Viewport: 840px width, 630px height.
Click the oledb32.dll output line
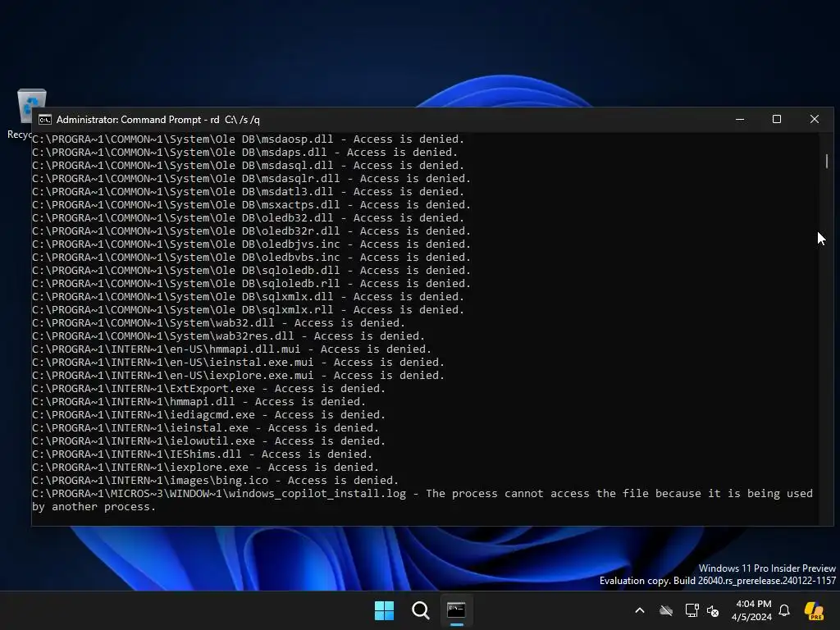(x=248, y=218)
